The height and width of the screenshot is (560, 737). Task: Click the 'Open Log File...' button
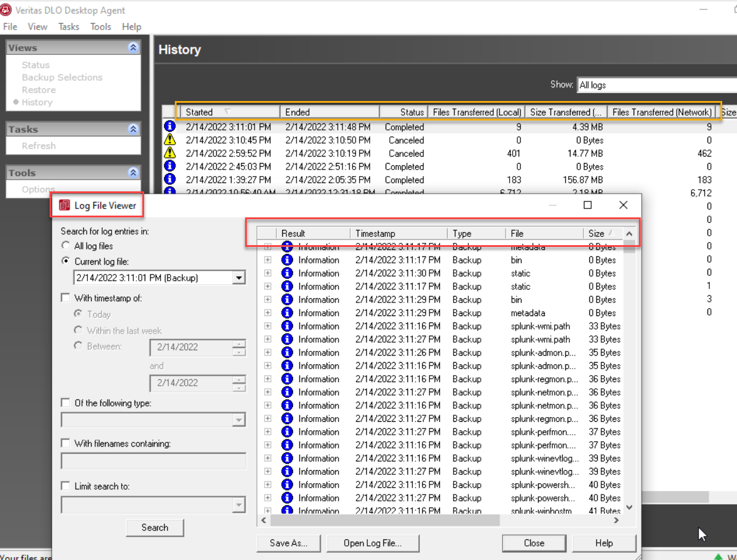click(373, 543)
